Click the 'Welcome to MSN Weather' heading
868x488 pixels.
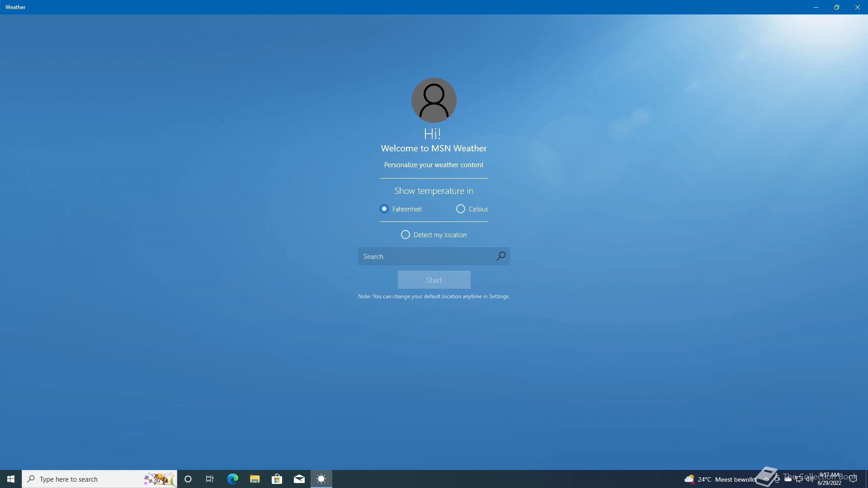pos(434,148)
